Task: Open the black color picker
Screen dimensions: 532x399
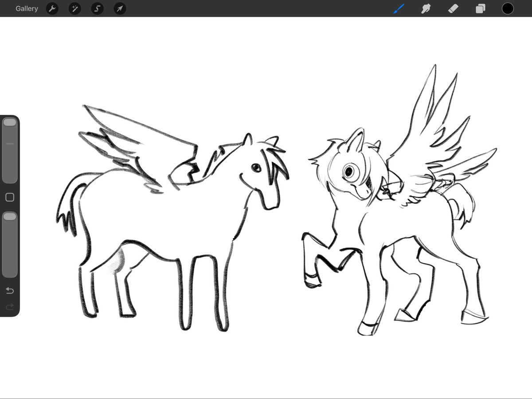Action: [x=508, y=8]
